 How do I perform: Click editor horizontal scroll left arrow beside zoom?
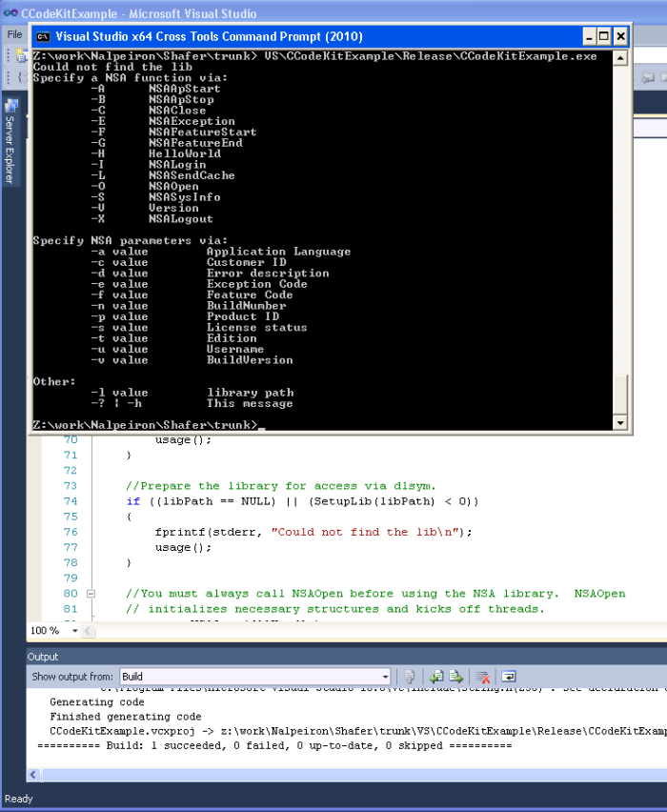tap(88, 631)
